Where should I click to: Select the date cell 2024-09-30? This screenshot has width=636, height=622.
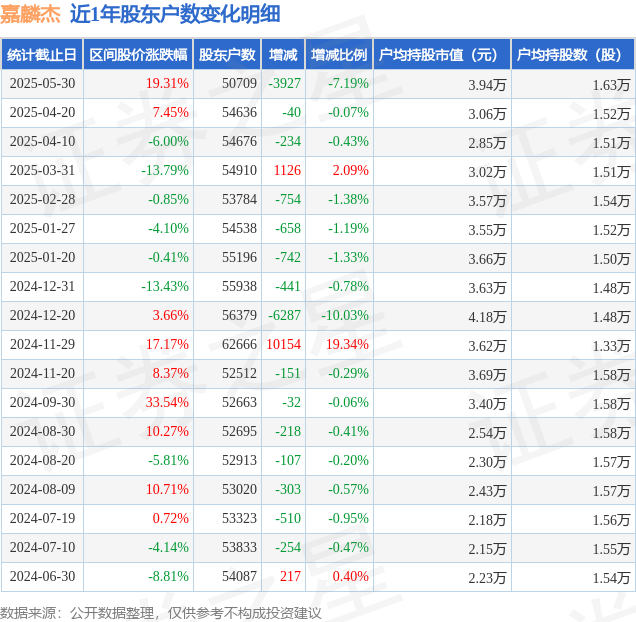(x=43, y=402)
